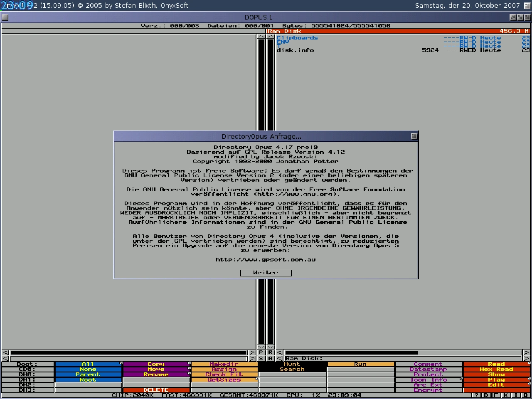Show Icon Info
532x399 pixels.
(x=429, y=379)
